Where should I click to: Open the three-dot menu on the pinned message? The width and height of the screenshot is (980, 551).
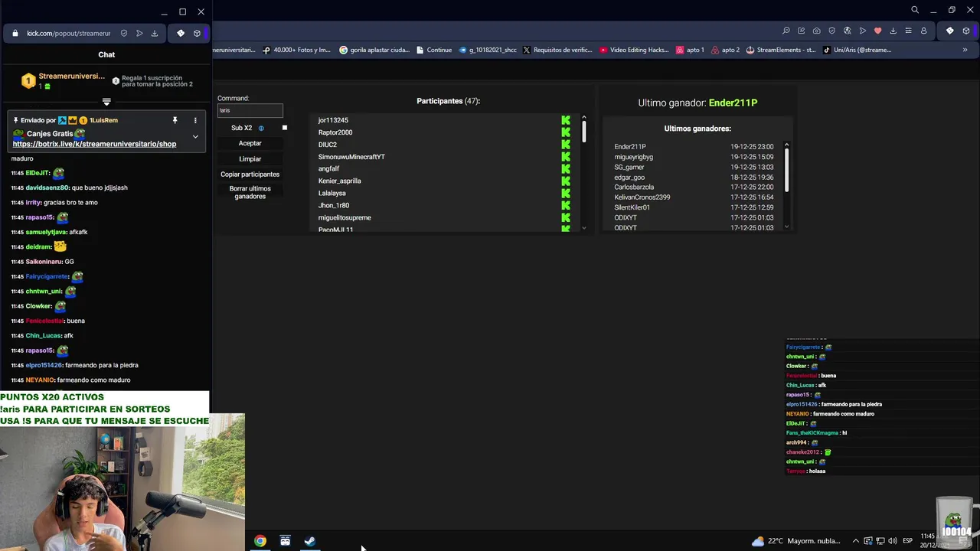click(195, 120)
